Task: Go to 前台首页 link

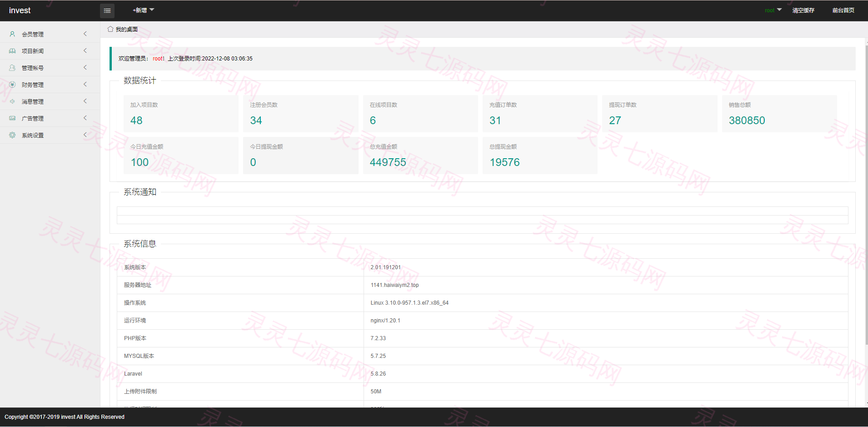Action: (843, 10)
